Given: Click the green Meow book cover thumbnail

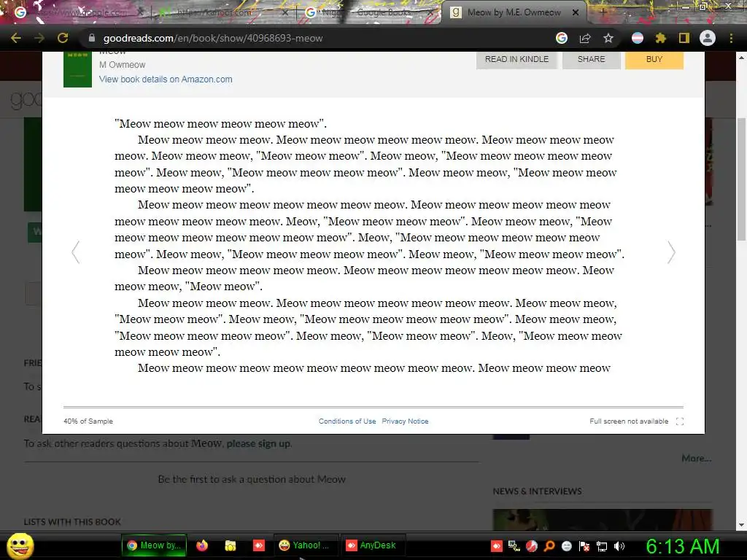Looking at the screenshot, I should click(77, 69).
